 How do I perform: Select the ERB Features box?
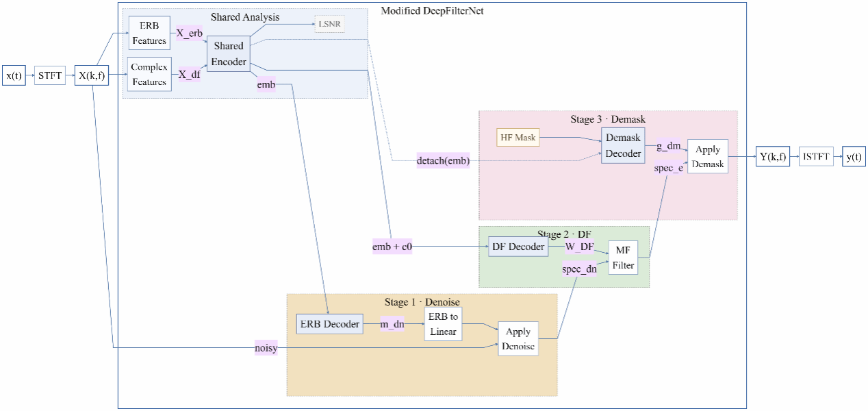pyautogui.click(x=149, y=33)
